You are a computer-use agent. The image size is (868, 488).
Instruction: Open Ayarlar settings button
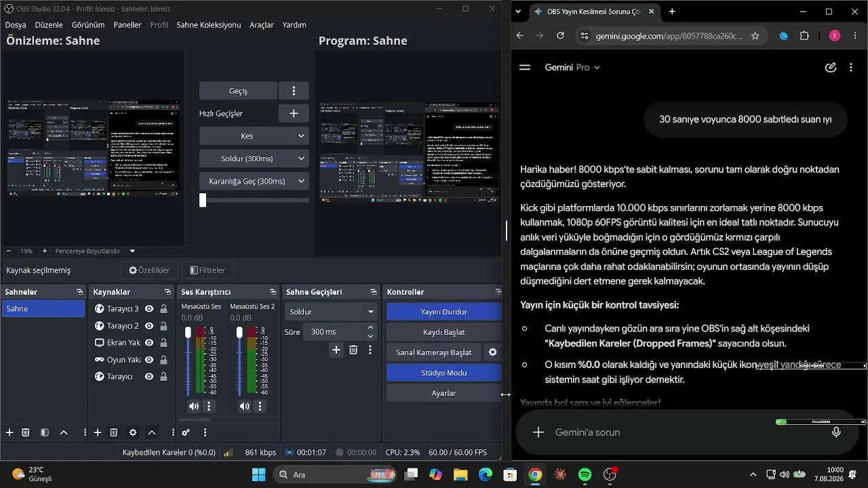[443, 393]
